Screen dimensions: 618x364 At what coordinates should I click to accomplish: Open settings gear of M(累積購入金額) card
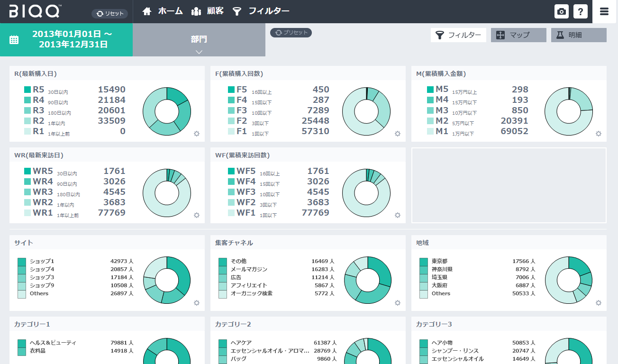599,134
